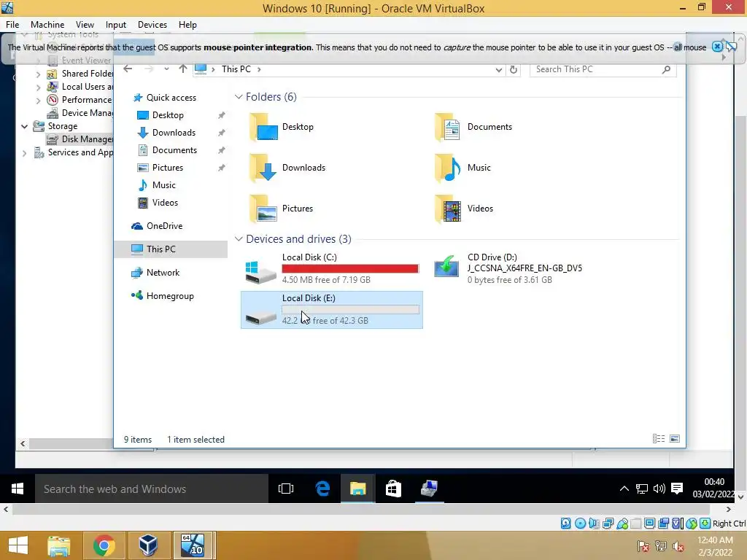Image resolution: width=747 pixels, height=560 pixels.
Task: Collapse Devices and drives (3) group
Action: point(239,239)
